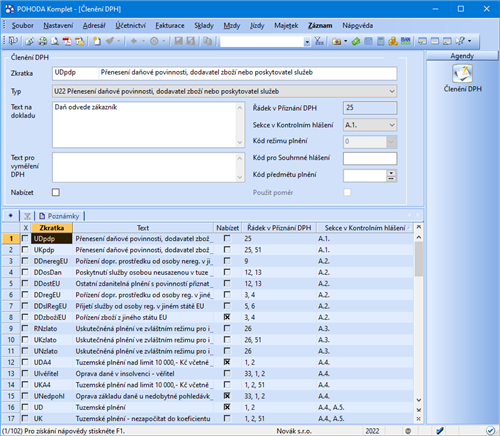Expand the Typ dropdown
500x436 pixels.
(x=392, y=91)
